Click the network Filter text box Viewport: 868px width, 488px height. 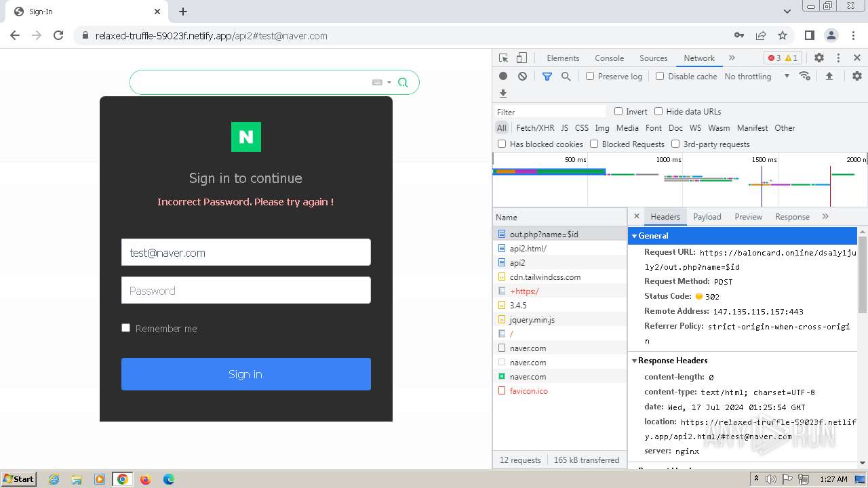(x=551, y=112)
